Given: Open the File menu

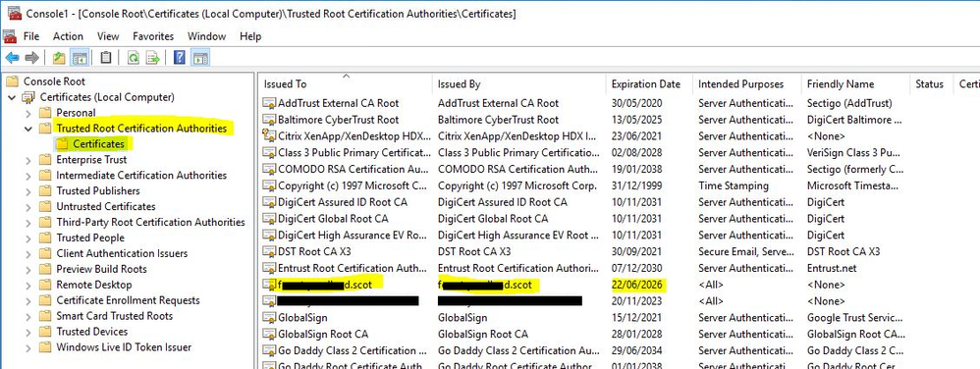Looking at the screenshot, I should [31, 36].
